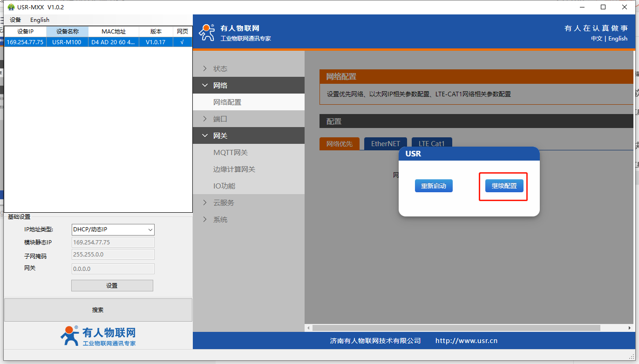
Task: Click the 子网掩码 input field
Action: coord(113,255)
